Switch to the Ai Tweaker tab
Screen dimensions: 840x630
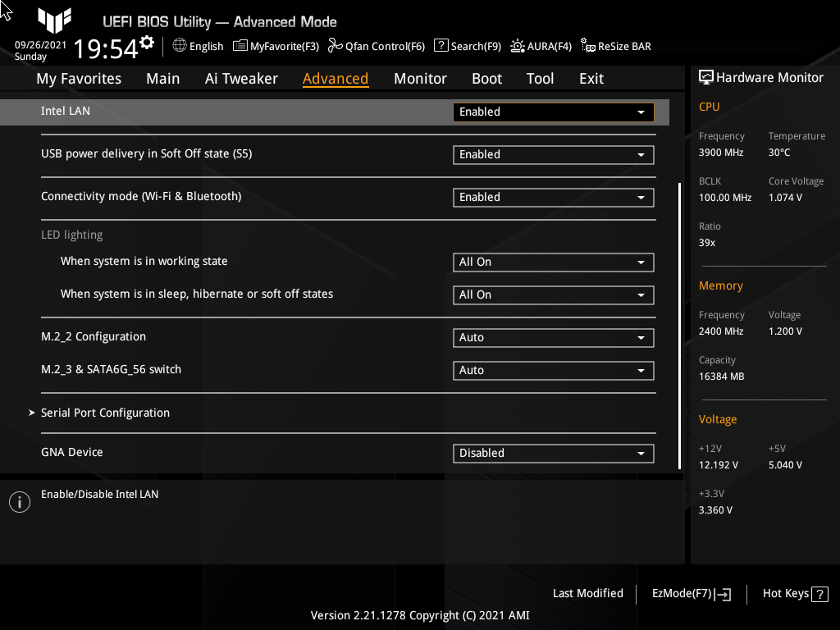(x=241, y=78)
